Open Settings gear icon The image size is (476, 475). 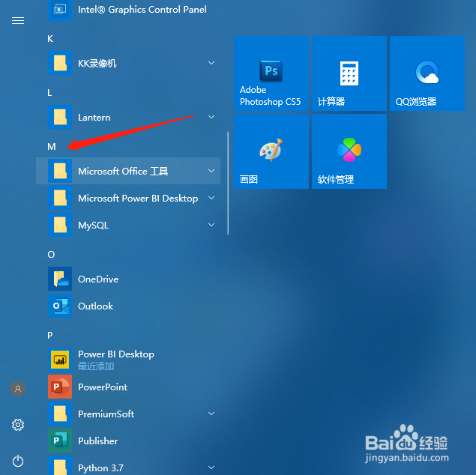tap(18, 425)
